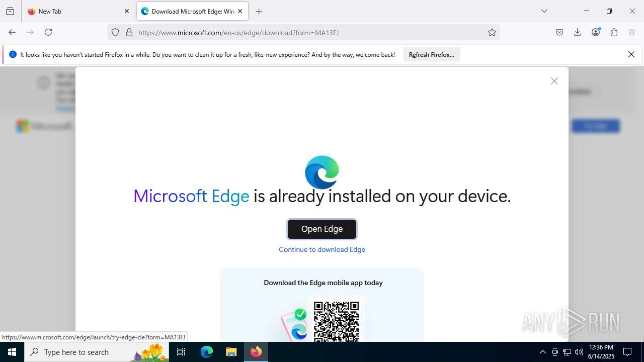Viewport: 644px width, 362px height.
Task: Click the Edge mobile app QR code
Action: pyautogui.click(x=336, y=321)
